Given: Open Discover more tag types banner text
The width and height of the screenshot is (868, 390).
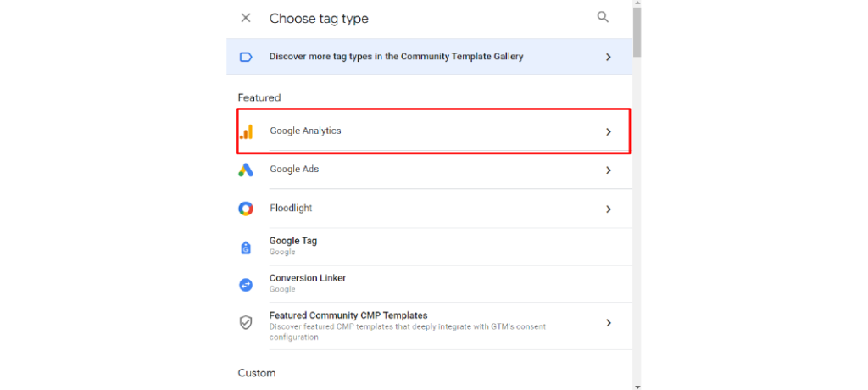Looking at the screenshot, I should coord(396,57).
